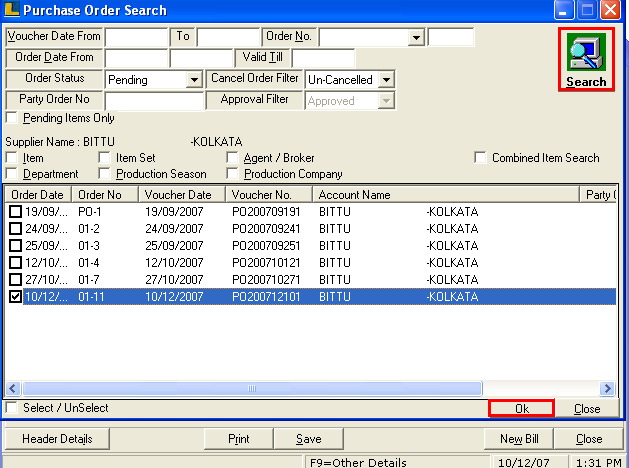
Task: Open the Order No. dropdown
Action: click(416, 37)
